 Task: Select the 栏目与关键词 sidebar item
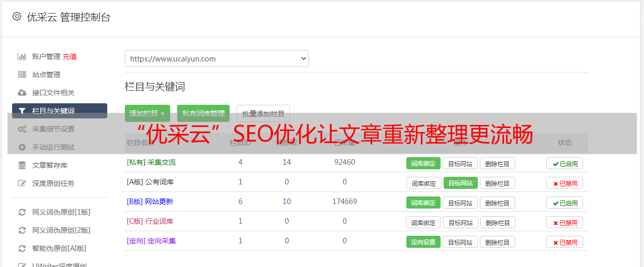[59, 111]
